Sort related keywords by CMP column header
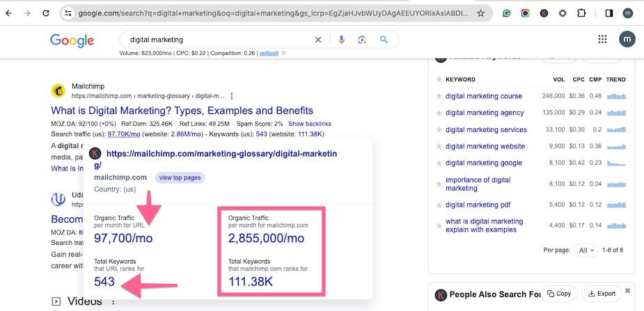644x311 pixels. click(x=595, y=79)
